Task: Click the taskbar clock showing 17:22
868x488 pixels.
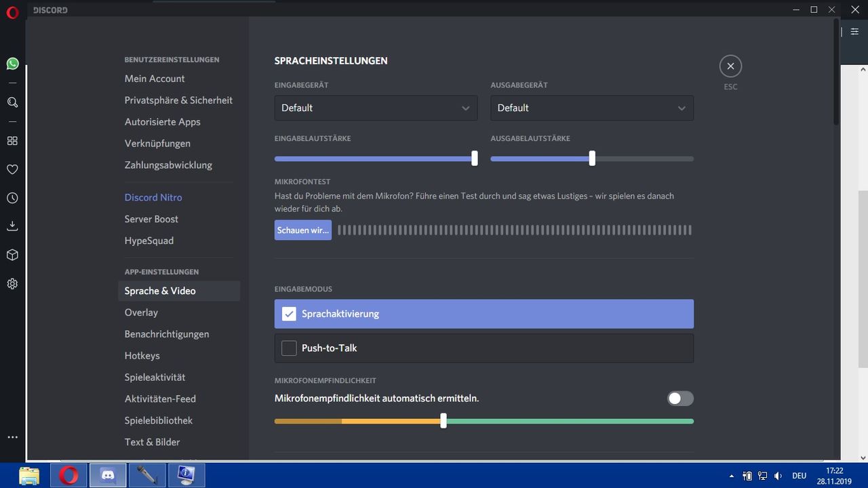Action: click(834, 476)
